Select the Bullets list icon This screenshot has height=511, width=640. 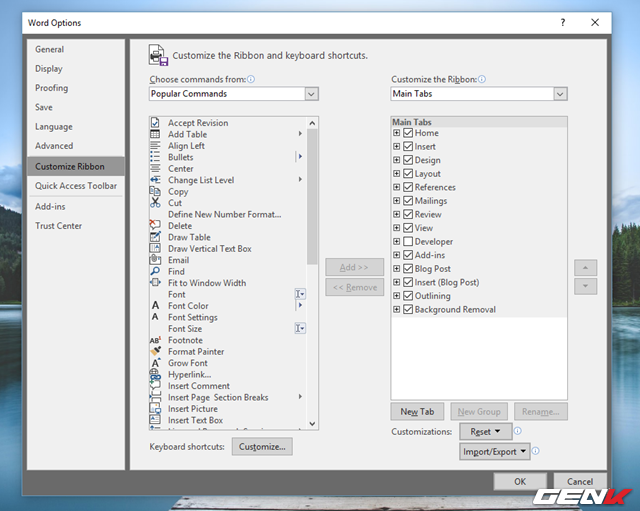pyautogui.click(x=155, y=157)
